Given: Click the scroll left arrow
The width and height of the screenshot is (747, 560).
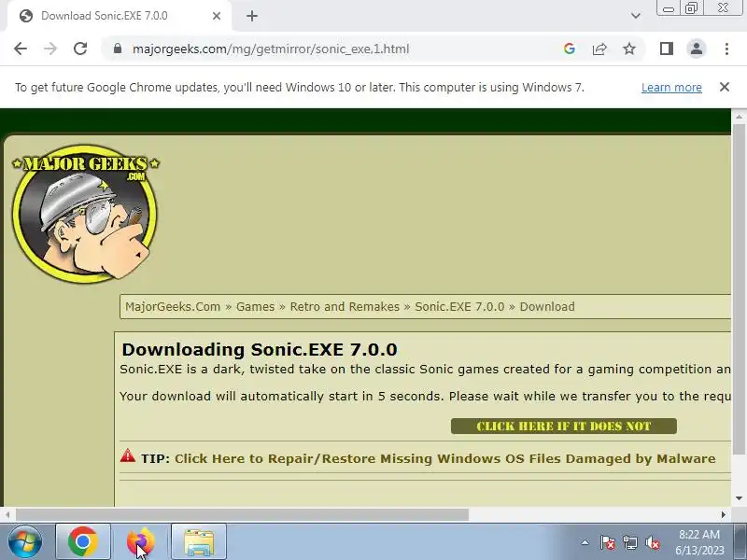Looking at the screenshot, I should (7, 515).
